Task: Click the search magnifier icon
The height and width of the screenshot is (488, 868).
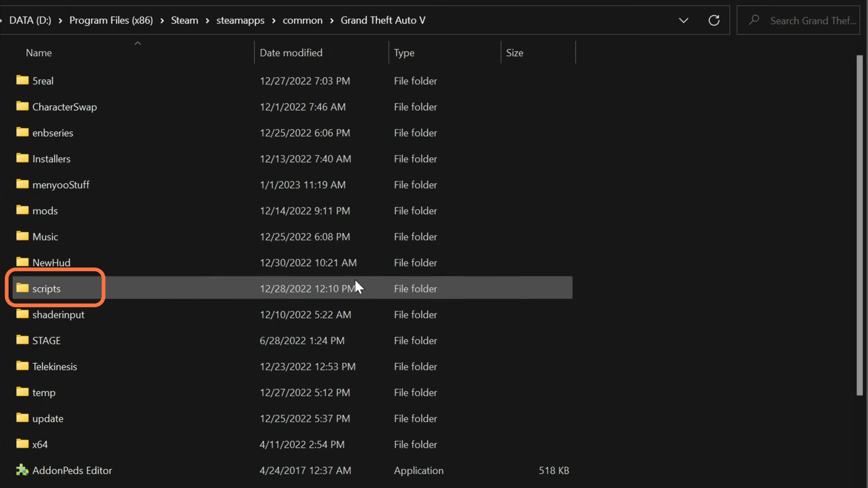Action: [x=754, y=20]
